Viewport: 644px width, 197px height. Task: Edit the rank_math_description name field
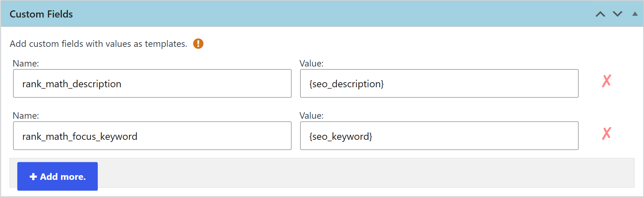coord(152,83)
